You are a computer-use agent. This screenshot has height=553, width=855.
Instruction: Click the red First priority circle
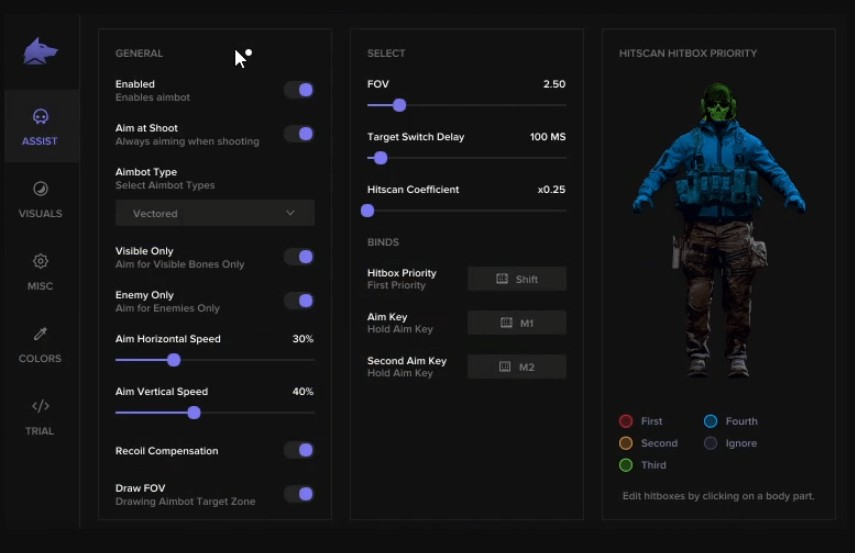(626, 421)
